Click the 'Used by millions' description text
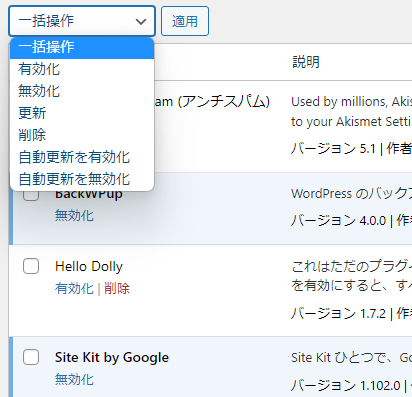 click(352, 102)
